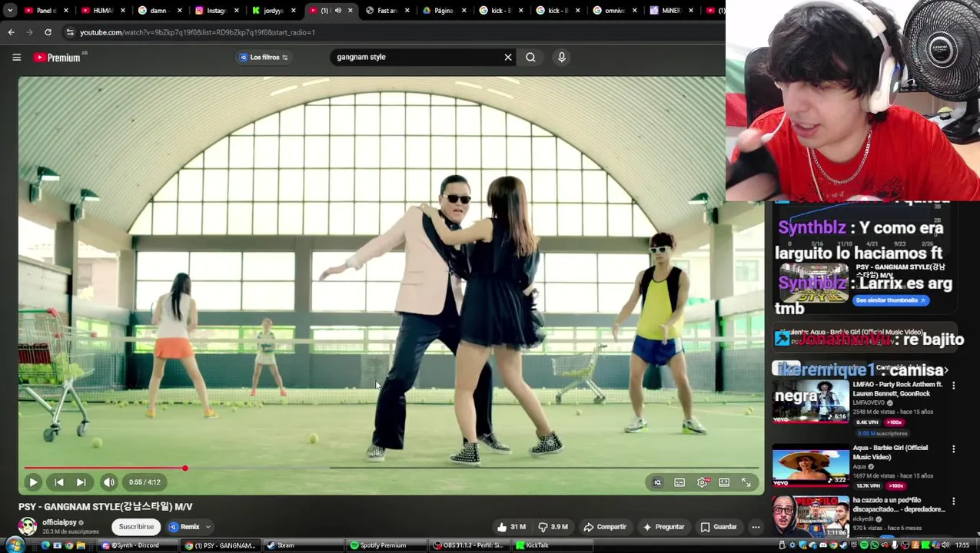Open the Chrome tab search dropdown
This screenshot has width=980, height=553.
(10, 11)
